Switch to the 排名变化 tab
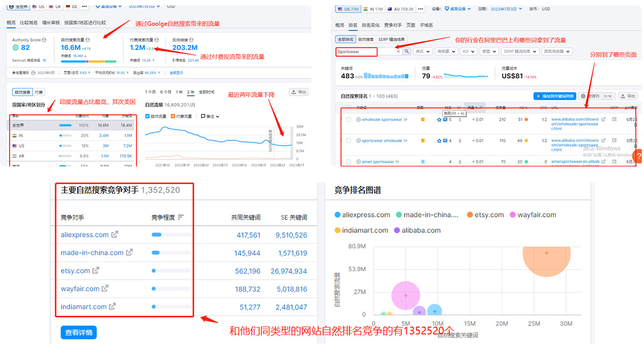This screenshot has height=349, width=644. (371, 25)
